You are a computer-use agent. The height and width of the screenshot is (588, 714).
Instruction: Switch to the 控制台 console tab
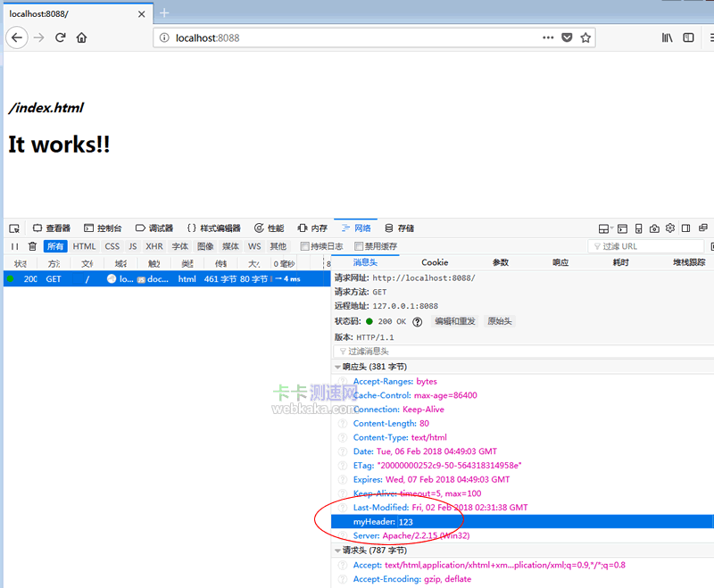point(103,228)
